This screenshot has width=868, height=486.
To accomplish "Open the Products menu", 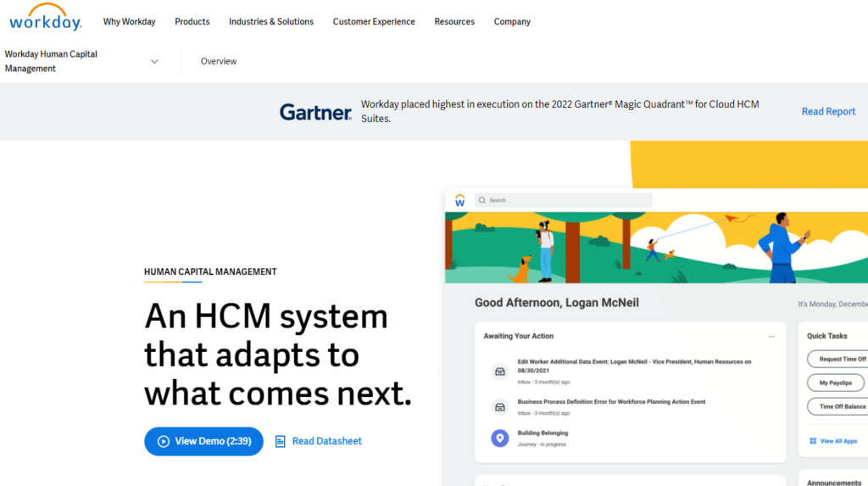I will (x=192, y=21).
